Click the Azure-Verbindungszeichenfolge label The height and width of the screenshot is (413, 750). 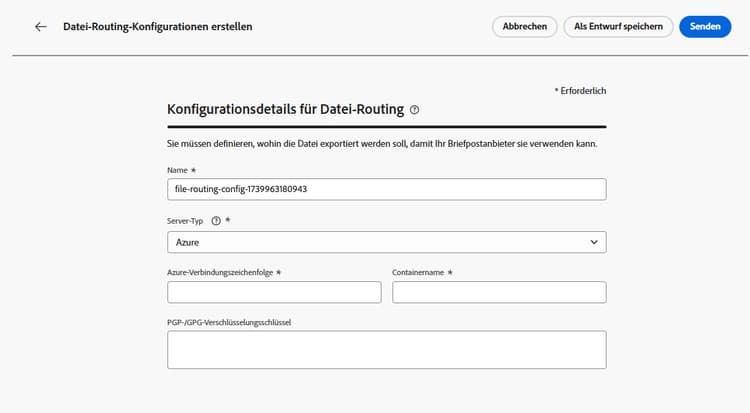point(220,271)
